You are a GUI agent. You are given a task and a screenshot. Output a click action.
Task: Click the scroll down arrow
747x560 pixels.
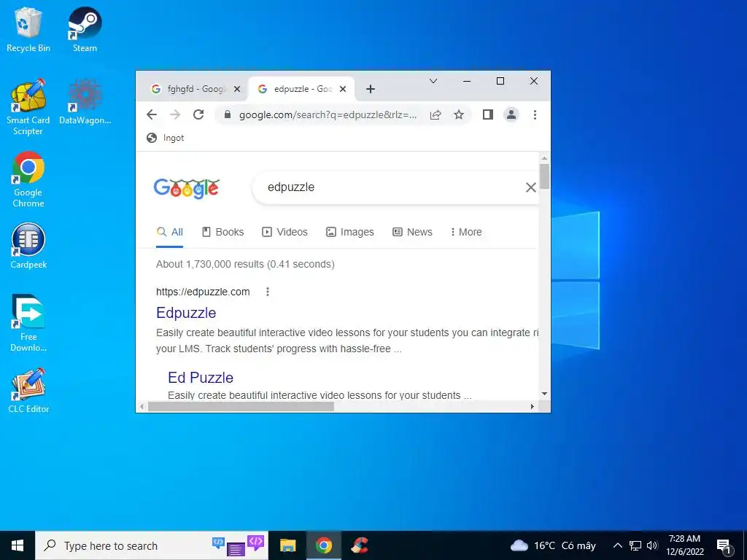click(544, 394)
